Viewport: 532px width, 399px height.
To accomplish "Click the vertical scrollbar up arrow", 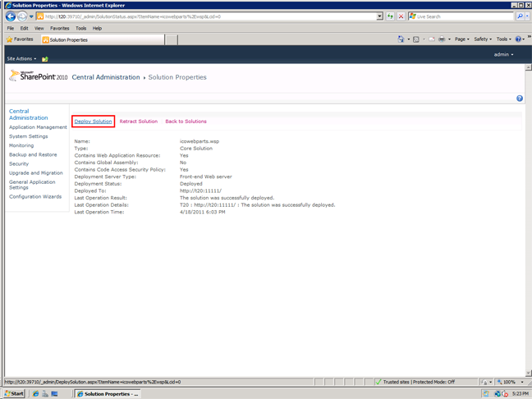I will 528,67.
